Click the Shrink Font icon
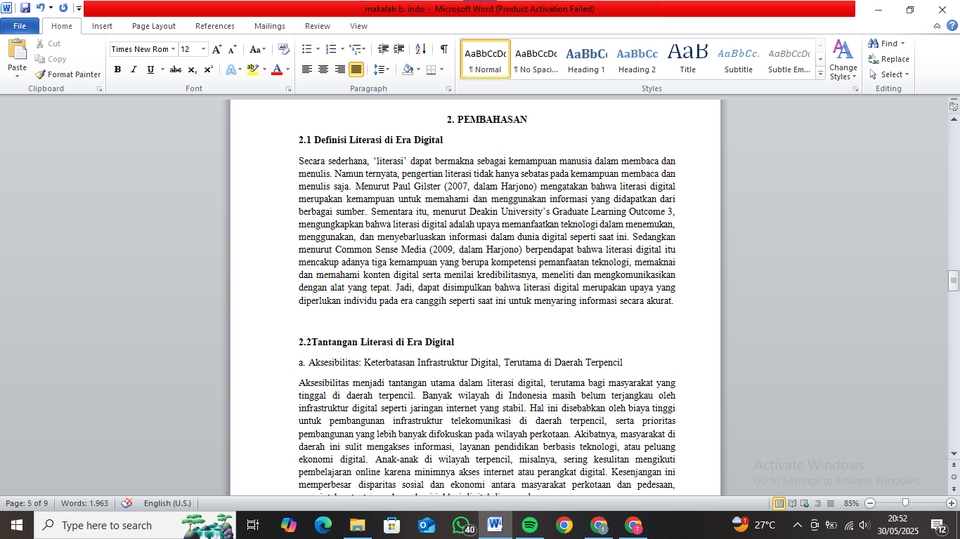This screenshot has height=539, width=960. (232, 49)
